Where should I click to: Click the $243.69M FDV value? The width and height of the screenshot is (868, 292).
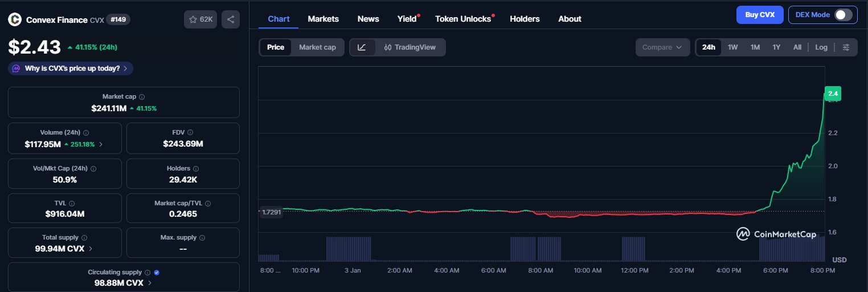[x=183, y=144]
